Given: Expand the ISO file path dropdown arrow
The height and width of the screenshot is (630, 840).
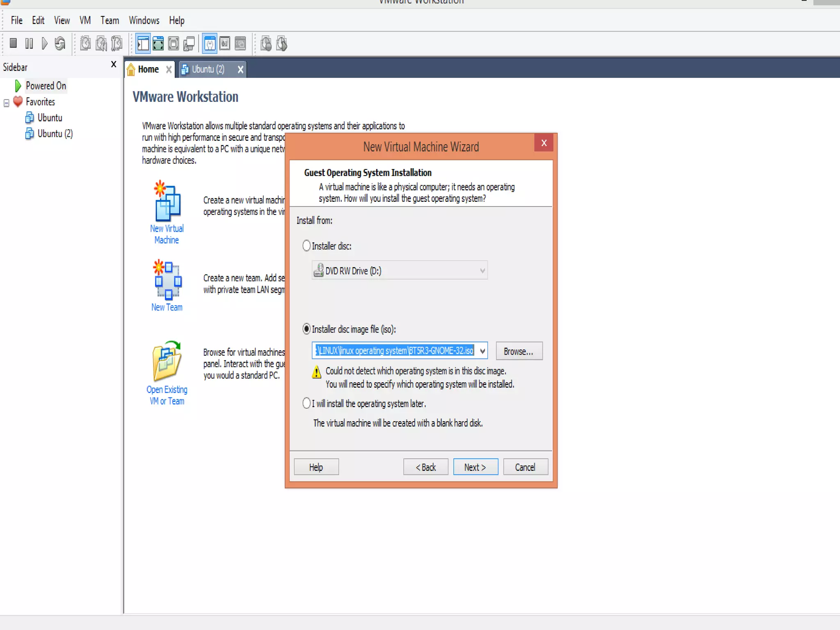Looking at the screenshot, I should [482, 351].
